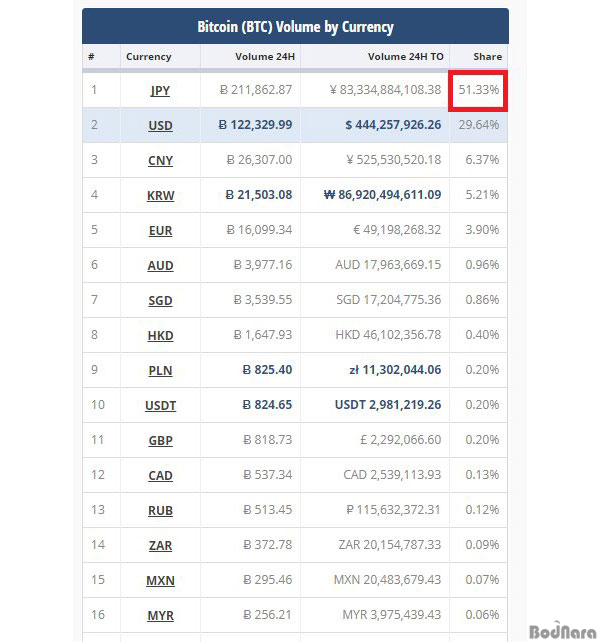Select the CAD share 0.13%
This screenshot has width=600, height=642.
tap(482, 475)
